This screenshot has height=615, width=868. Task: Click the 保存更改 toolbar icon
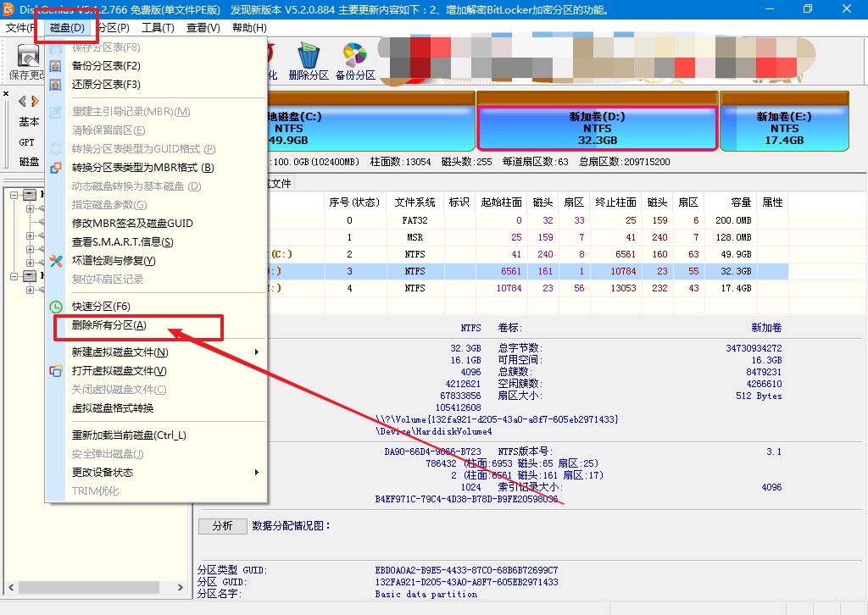coord(28,57)
